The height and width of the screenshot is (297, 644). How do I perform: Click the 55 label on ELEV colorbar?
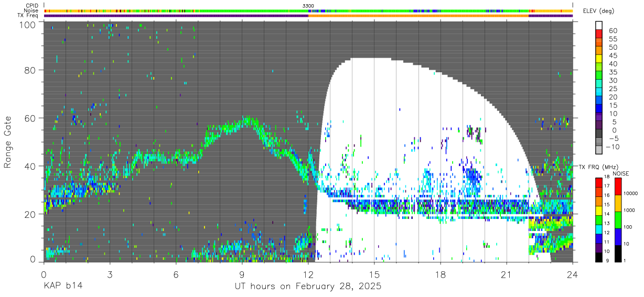pyautogui.click(x=613, y=39)
